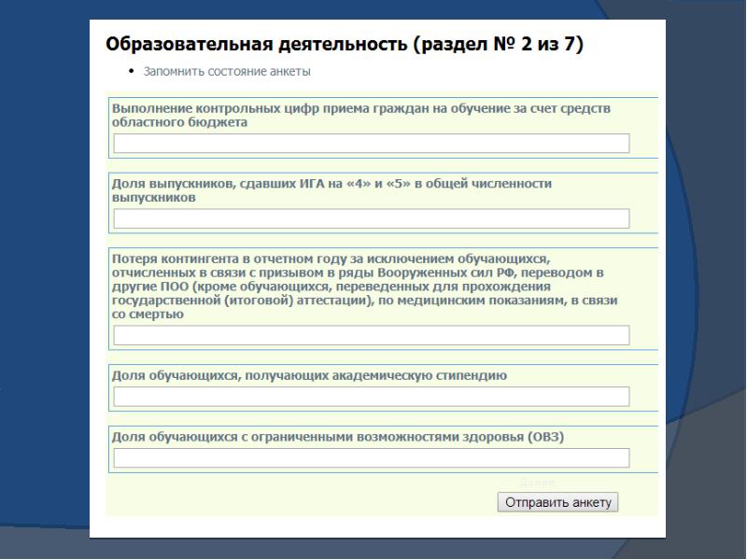Select the 'Потеря контингента' text field

point(371,335)
